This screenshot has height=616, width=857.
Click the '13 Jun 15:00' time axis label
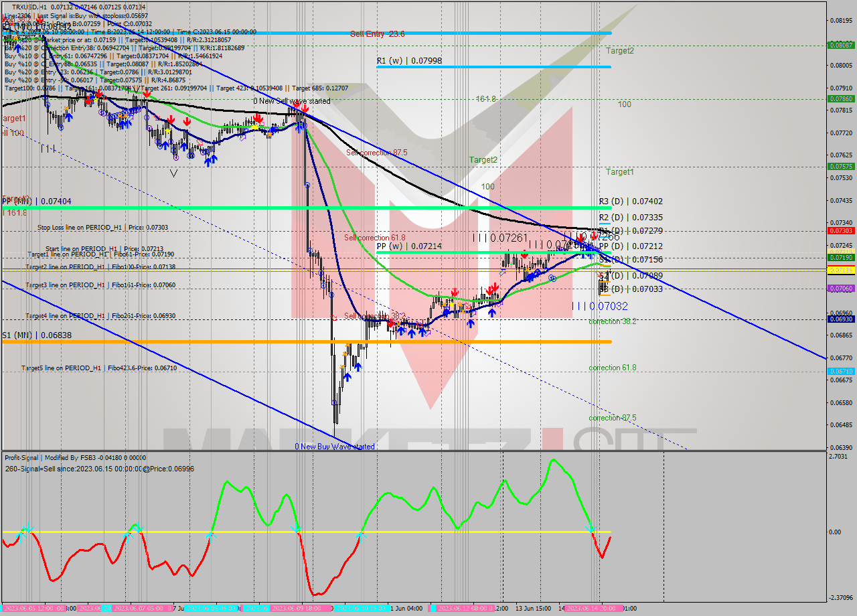point(534,608)
